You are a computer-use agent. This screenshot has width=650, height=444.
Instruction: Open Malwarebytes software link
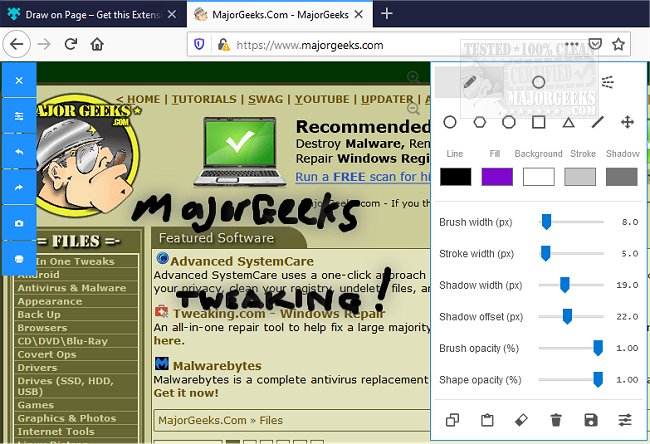pos(217,366)
